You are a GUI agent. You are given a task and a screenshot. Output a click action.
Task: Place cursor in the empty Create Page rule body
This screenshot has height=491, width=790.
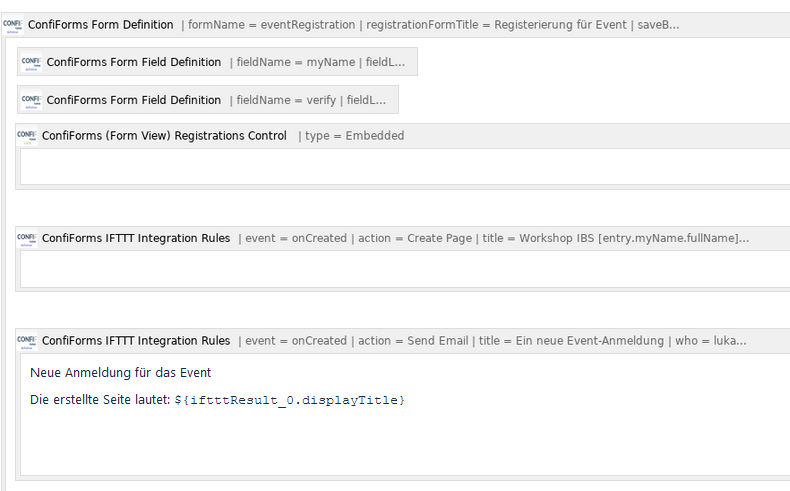point(405,269)
